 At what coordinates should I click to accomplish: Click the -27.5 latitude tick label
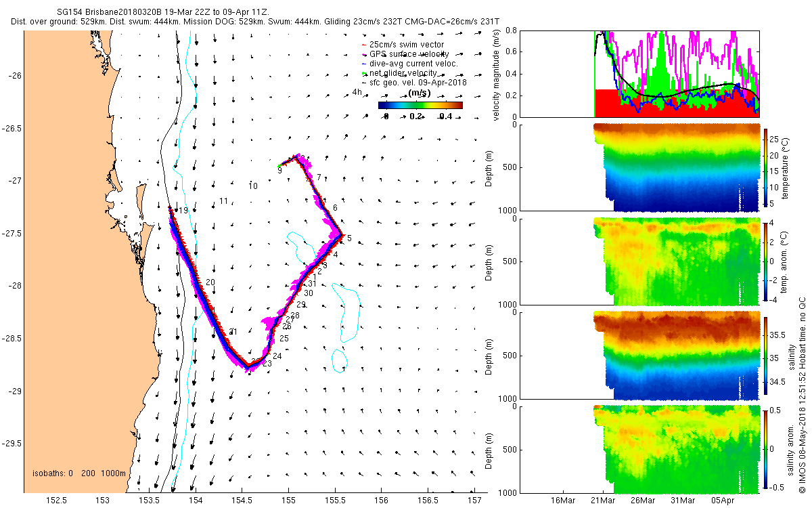12,234
